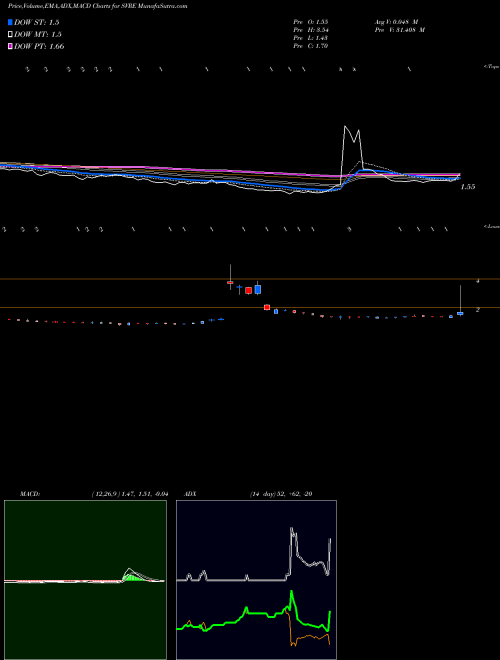
Task: Click the price axis label '2'
Action: click(478, 310)
